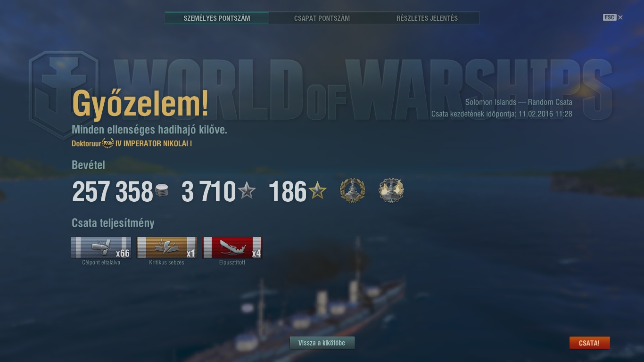This screenshot has height=362, width=644.
Task: Click the gold free XP star icon
Action: [317, 191]
